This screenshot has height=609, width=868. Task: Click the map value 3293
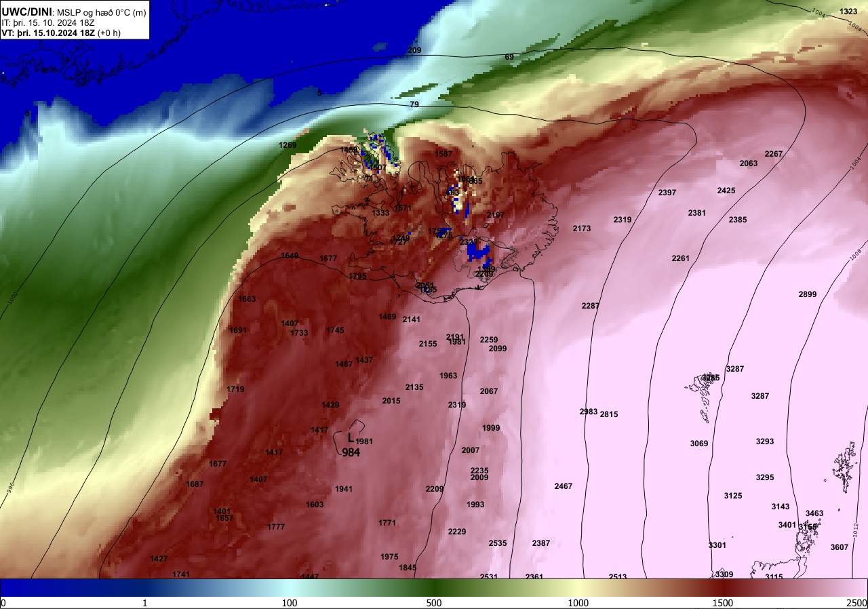(x=765, y=441)
